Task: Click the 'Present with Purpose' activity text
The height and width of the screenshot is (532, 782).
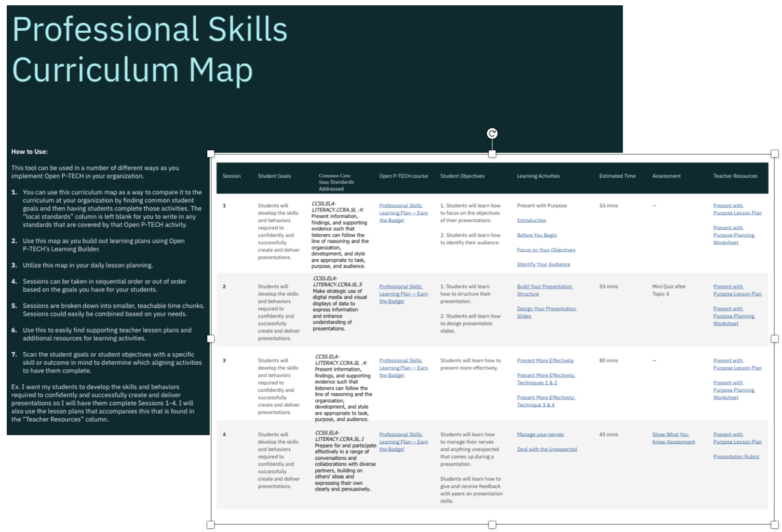Action: coord(542,206)
